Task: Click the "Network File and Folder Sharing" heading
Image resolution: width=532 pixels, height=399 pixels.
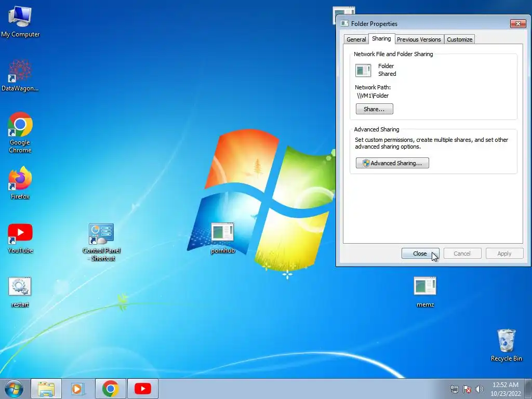Action: tap(393, 54)
